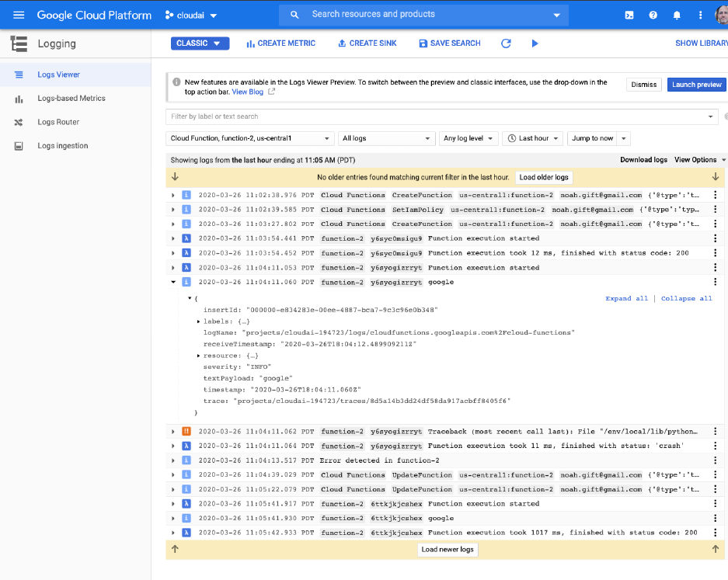The image size is (728, 580).
Task: Activate Cloud Shell icon in header
Action: [x=629, y=16]
